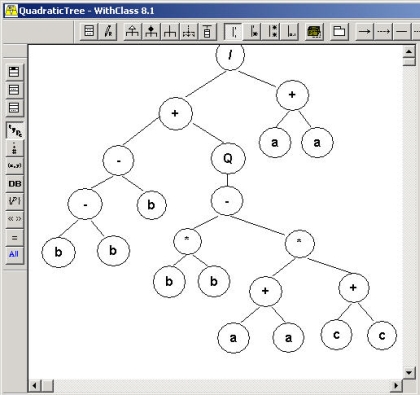420x395 pixels.
Task: Toggle the '#' visibility symbols button
Action: pyautogui.click(x=14, y=148)
